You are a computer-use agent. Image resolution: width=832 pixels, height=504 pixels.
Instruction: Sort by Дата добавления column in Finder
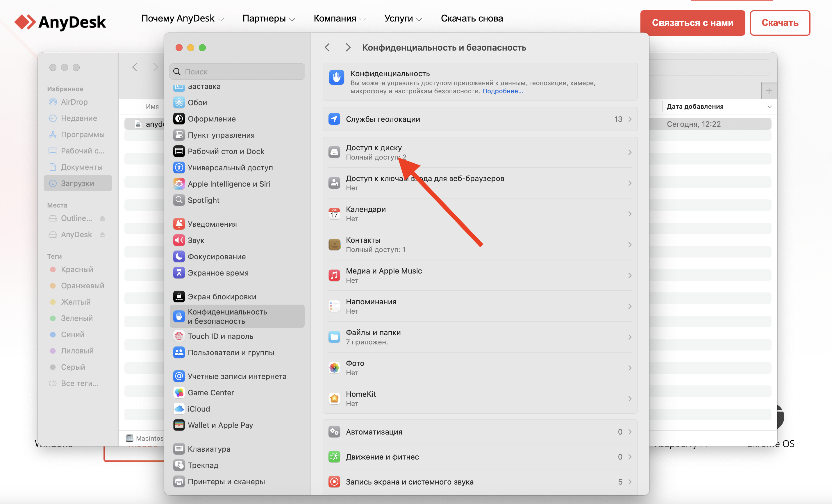719,107
